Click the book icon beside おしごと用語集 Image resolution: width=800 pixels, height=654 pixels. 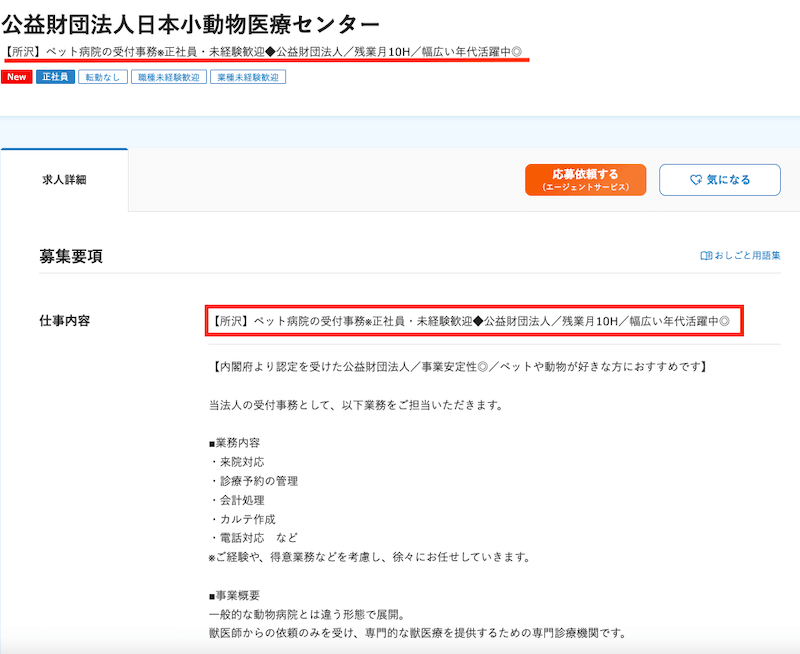coord(706,256)
